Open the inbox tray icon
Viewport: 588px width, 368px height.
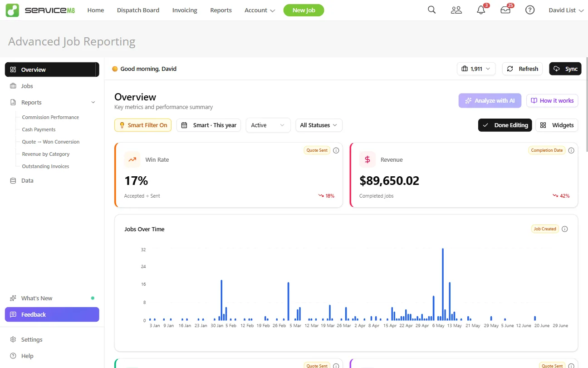point(505,10)
